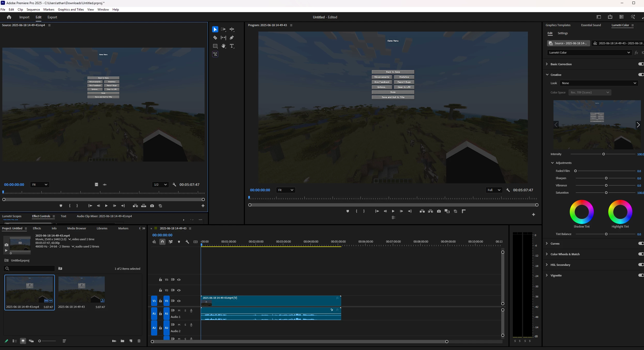Select the Ripple Edit tool

(232, 29)
